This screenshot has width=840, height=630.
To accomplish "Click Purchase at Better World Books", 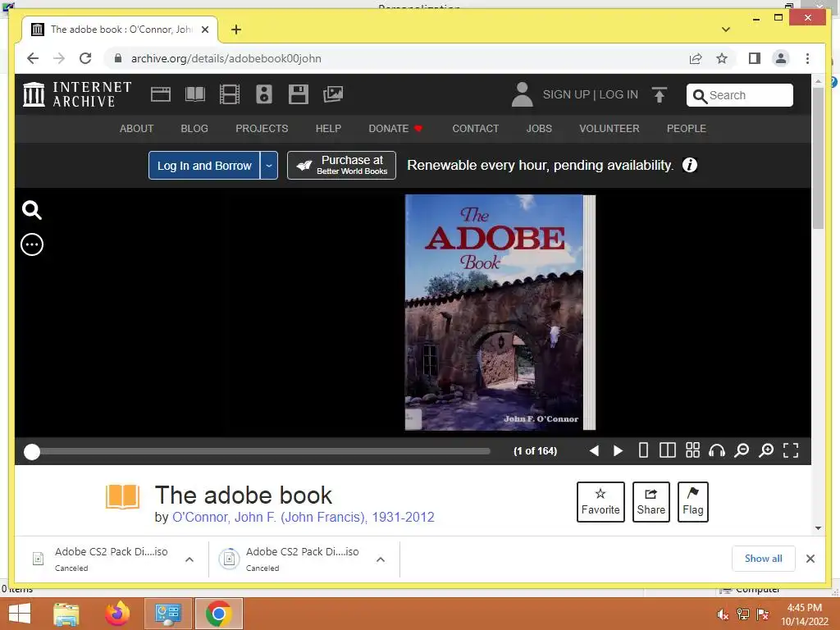I will click(342, 165).
